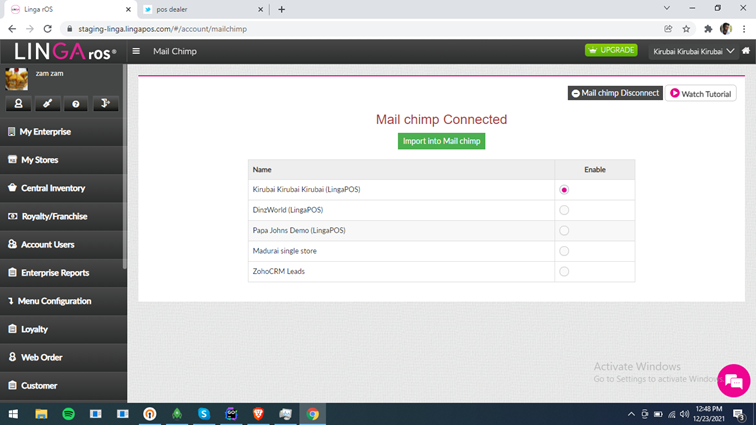The image size is (756, 425).
Task: Open the help question mark icon in sidebar
Action: (x=76, y=103)
